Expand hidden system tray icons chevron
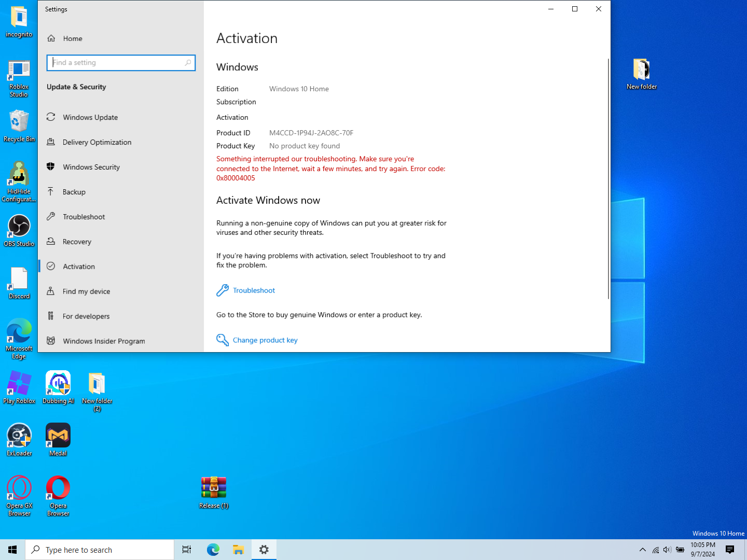Viewport: 747px width, 560px height. point(642,550)
